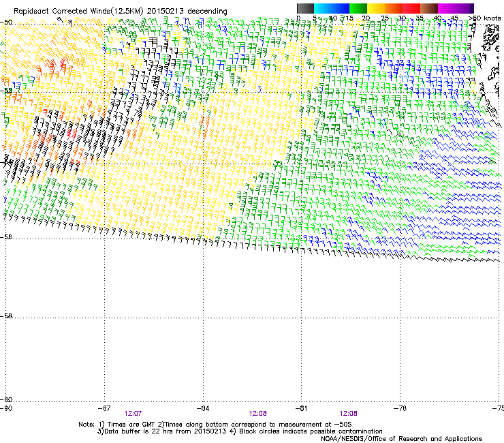Click the 'Rapidscat Corrected Winds(12.5KM)' title text
This screenshot has height=443, width=504.
click(78, 12)
